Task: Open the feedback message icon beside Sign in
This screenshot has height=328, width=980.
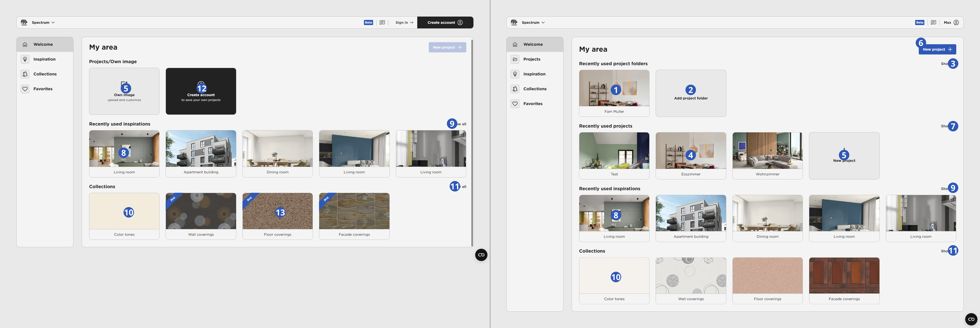Action: (x=382, y=22)
